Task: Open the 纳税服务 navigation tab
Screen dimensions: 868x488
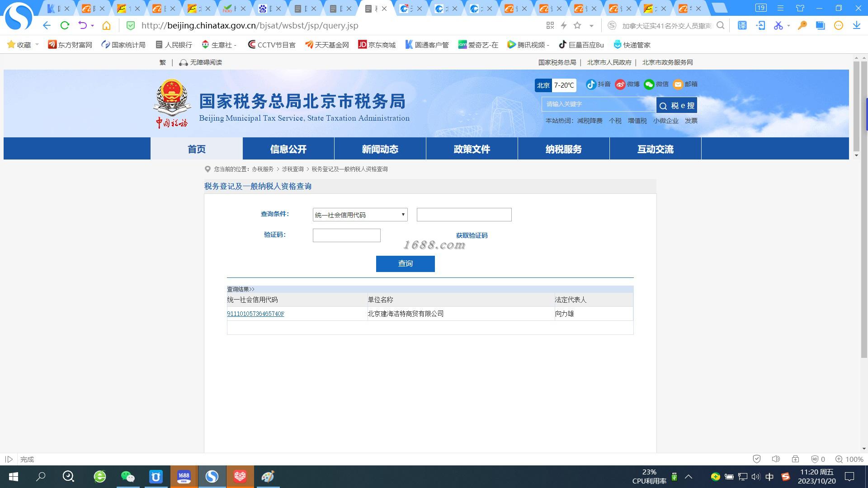Action: pyautogui.click(x=564, y=149)
